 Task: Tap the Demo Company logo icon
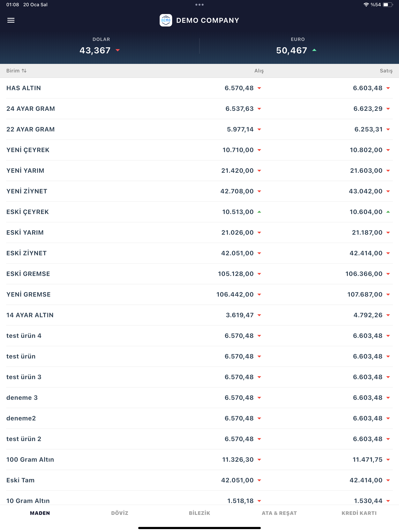click(166, 20)
